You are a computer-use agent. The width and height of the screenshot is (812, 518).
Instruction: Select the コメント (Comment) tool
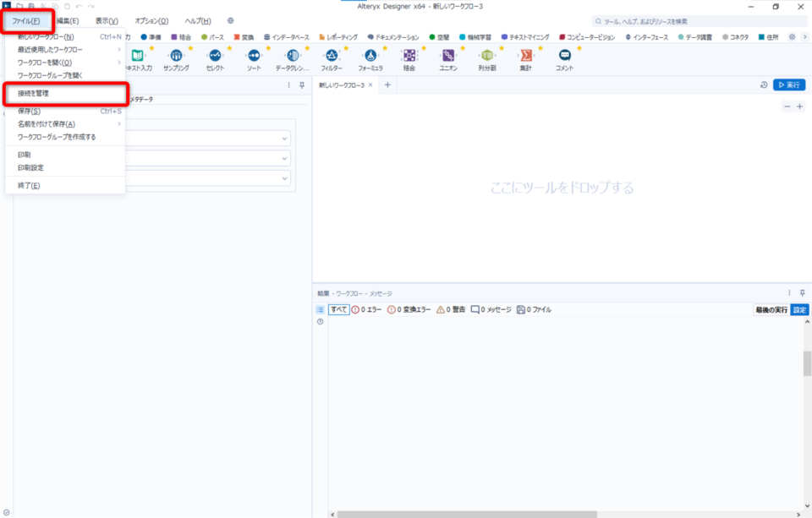point(563,55)
